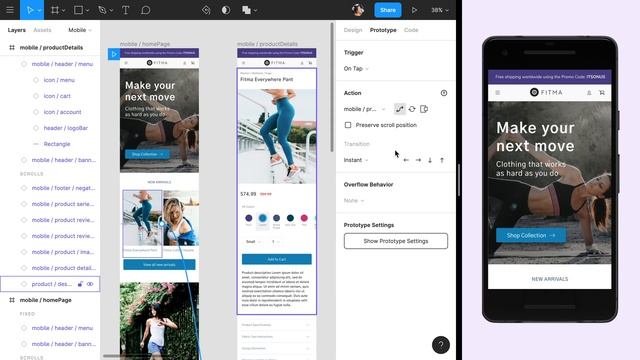Click the left transition direction arrow
This screenshot has height=360, width=640.
[x=406, y=160]
